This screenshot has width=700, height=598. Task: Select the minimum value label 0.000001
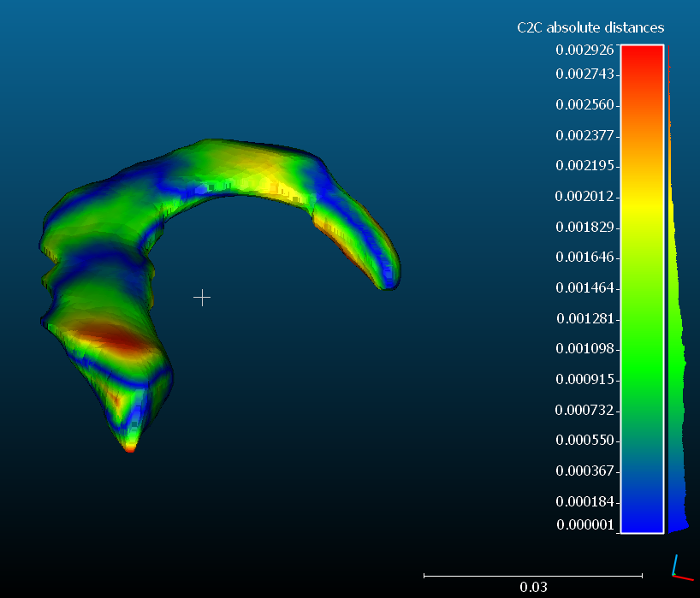(x=584, y=525)
